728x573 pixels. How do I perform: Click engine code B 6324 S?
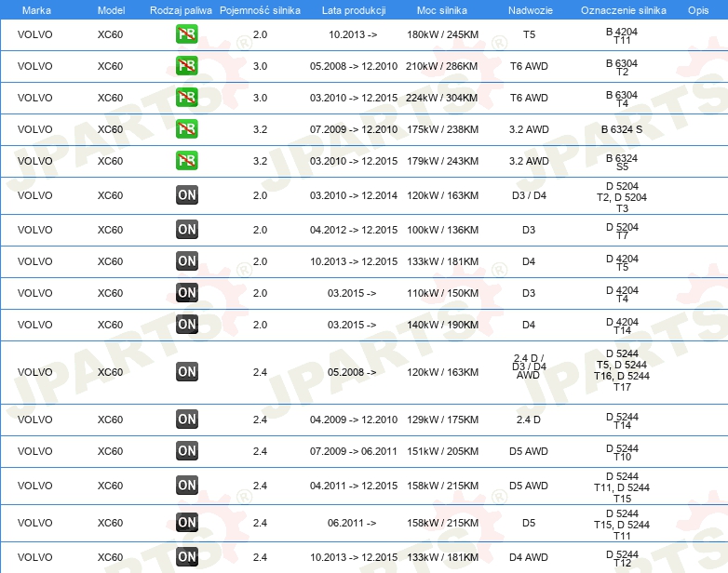[x=622, y=129]
